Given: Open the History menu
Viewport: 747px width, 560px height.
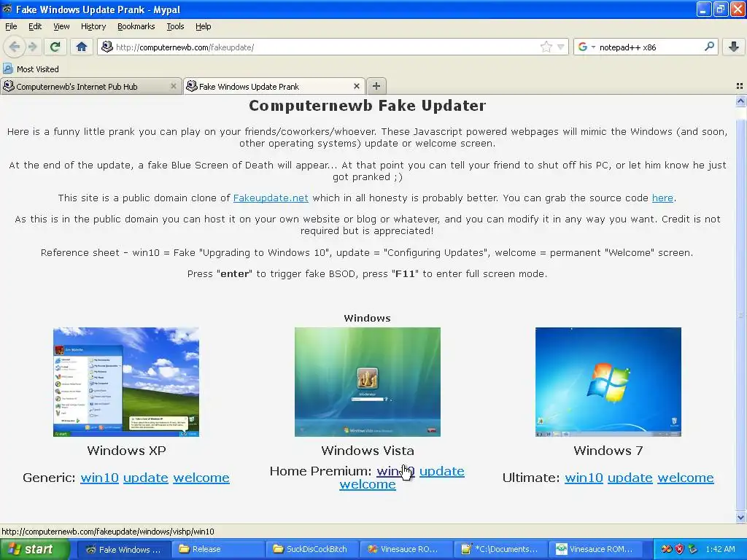Looking at the screenshot, I should coord(93,26).
